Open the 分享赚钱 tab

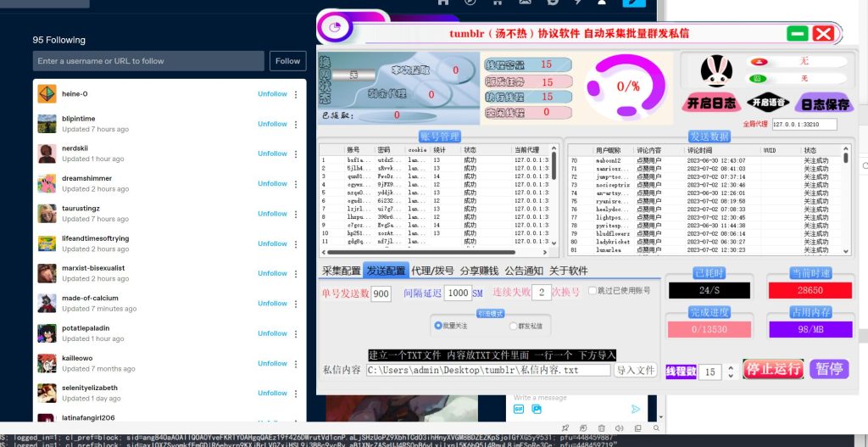480,271
